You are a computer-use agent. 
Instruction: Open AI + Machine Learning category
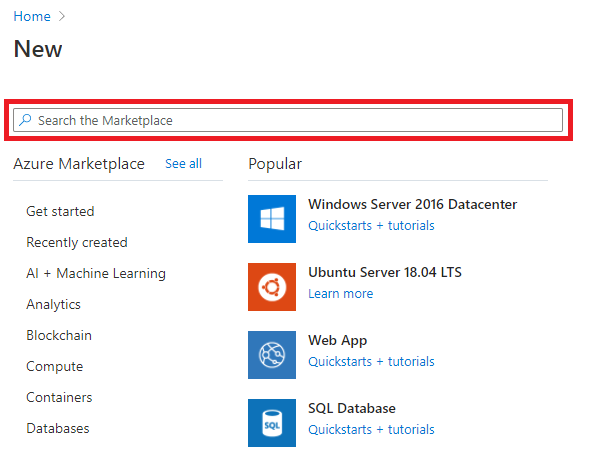[96, 273]
